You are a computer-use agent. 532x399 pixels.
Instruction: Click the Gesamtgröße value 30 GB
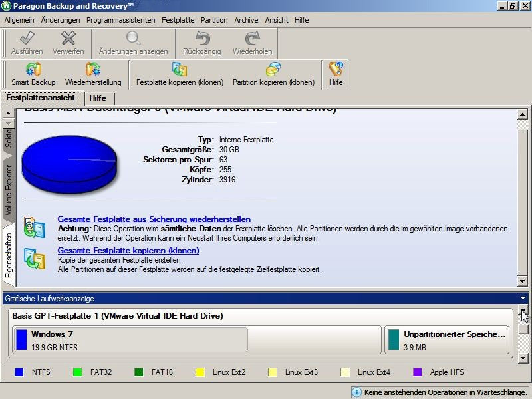point(229,149)
